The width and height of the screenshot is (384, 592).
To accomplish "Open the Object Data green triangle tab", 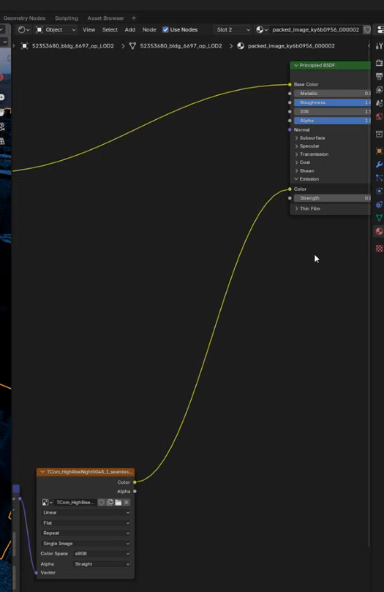I will [379, 217].
